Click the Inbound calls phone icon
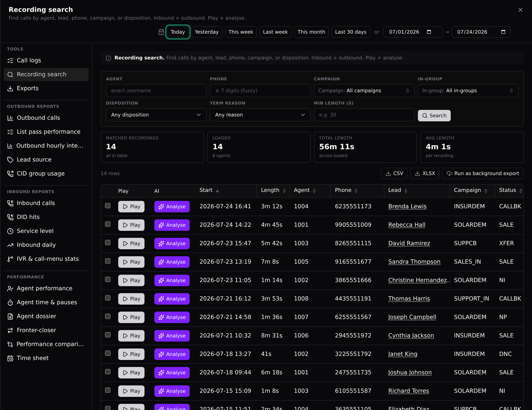This screenshot has width=532, height=410. [x=10, y=203]
